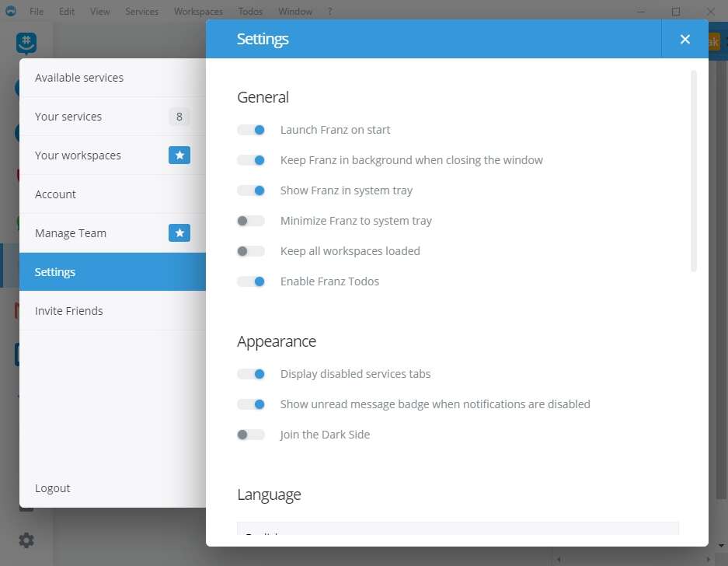Turn off Enable Franz Todos switch

pos(251,281)
